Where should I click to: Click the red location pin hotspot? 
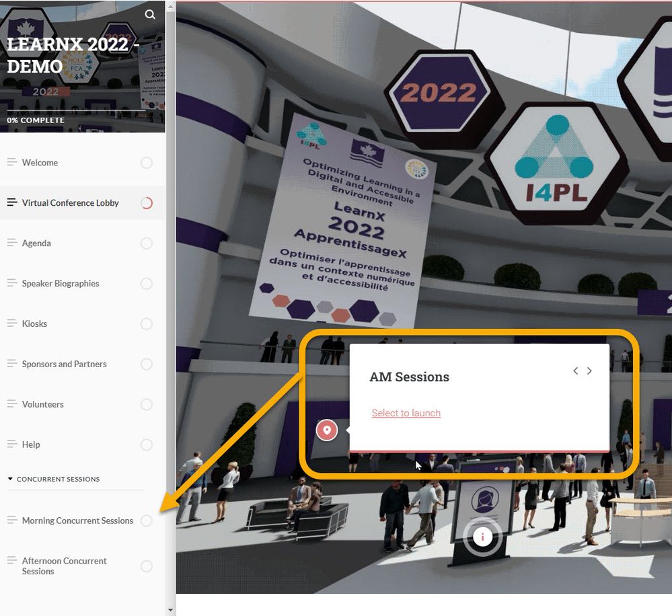pyautogui.click(x=327, y=430)
